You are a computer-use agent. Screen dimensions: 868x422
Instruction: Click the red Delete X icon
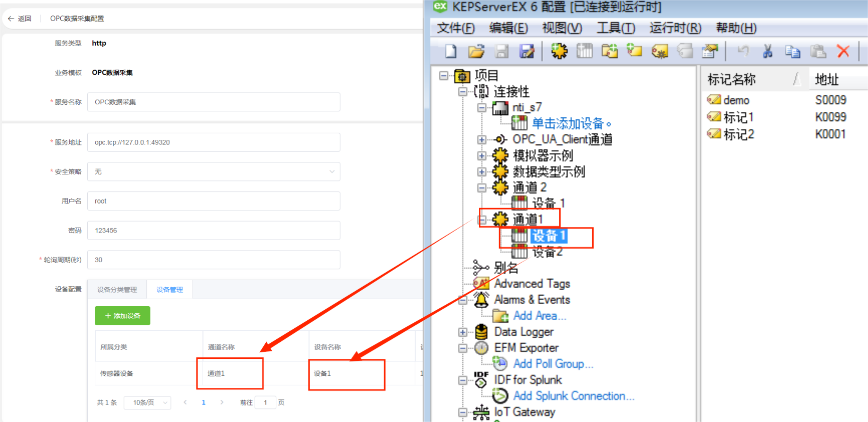click(843, 51)
